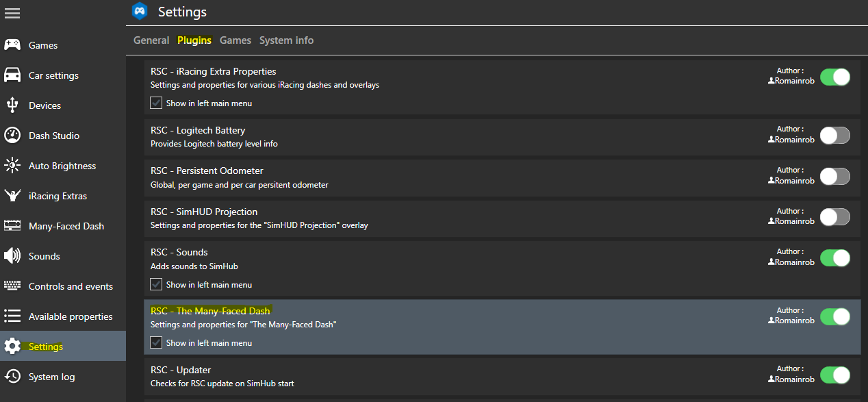Switch to the Games settings tab
The image size is (868, 402).
click(235, 40)
